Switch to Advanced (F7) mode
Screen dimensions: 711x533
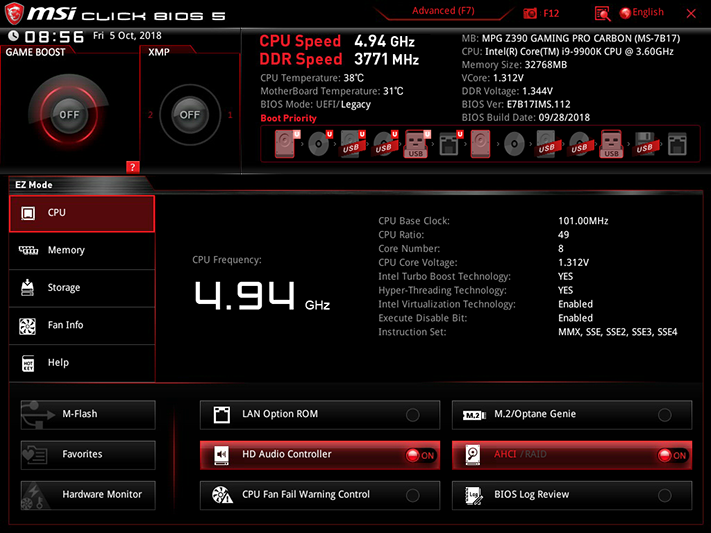[x=443, y=11]
